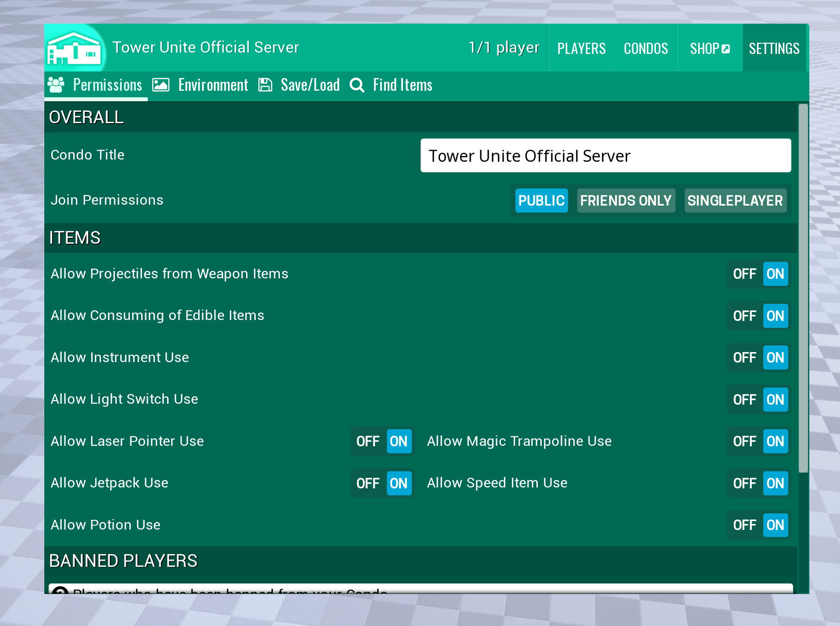Turn ON Allow Instrument Use
The image size is (840, 626).
(775, 358)
